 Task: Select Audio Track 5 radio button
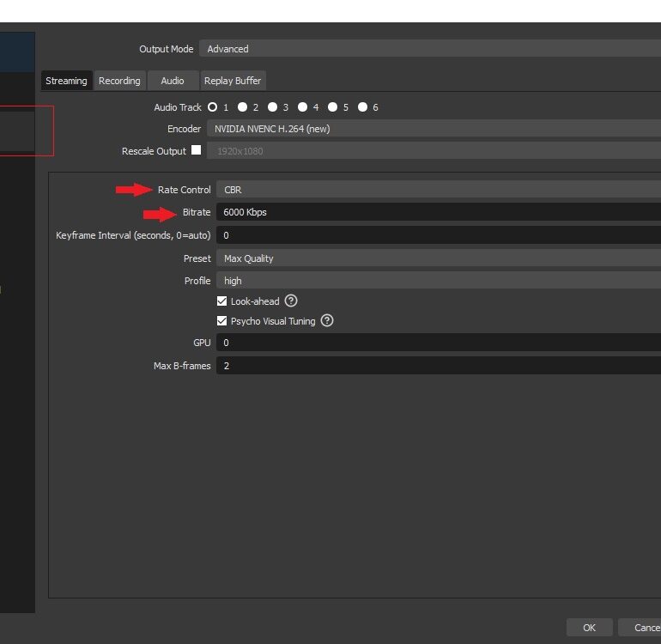[332, 107]
